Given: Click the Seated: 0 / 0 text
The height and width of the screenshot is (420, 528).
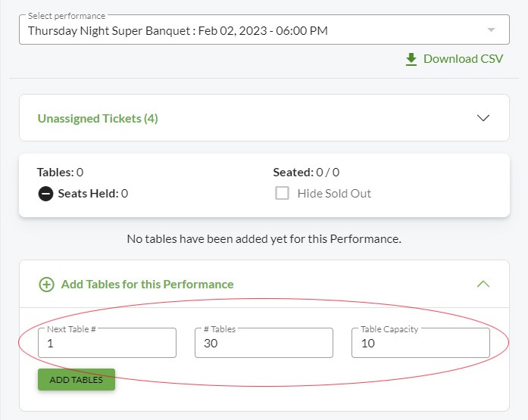Looking at the screenshot, I should coord(306,173).
